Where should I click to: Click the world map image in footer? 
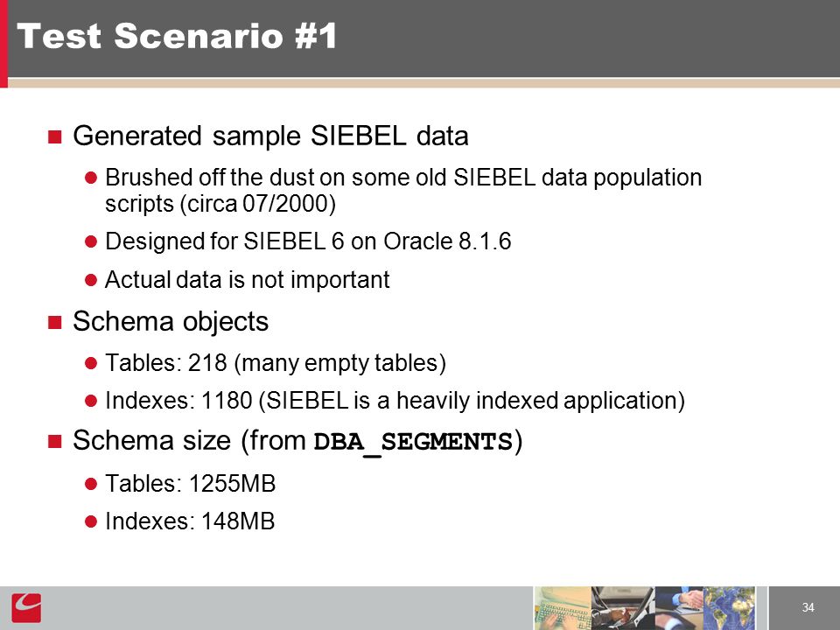point(729,608)
